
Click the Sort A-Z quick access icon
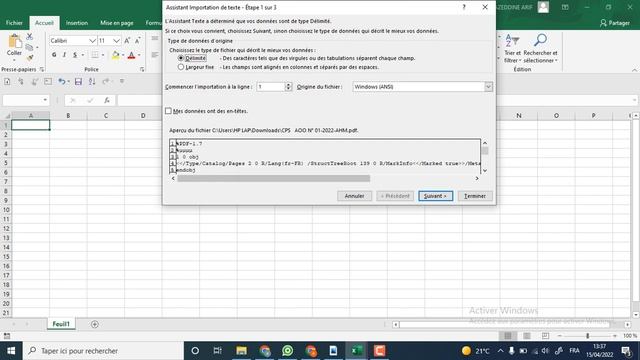92,82
